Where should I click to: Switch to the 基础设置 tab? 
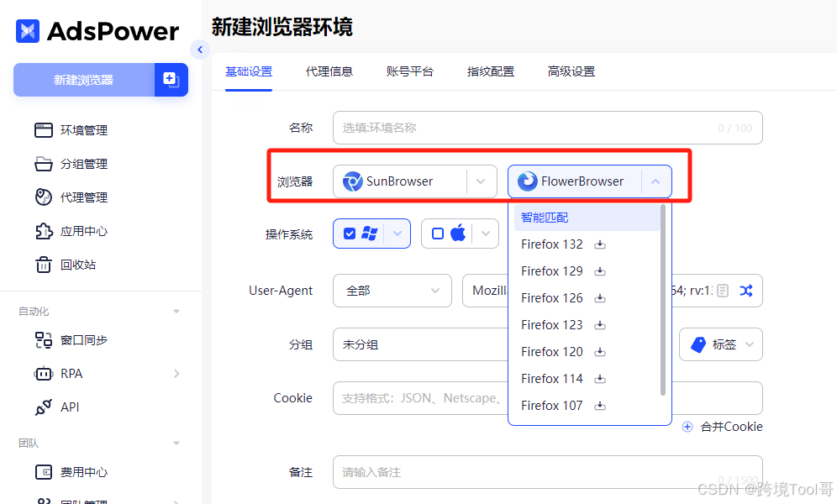pos(249,71)
